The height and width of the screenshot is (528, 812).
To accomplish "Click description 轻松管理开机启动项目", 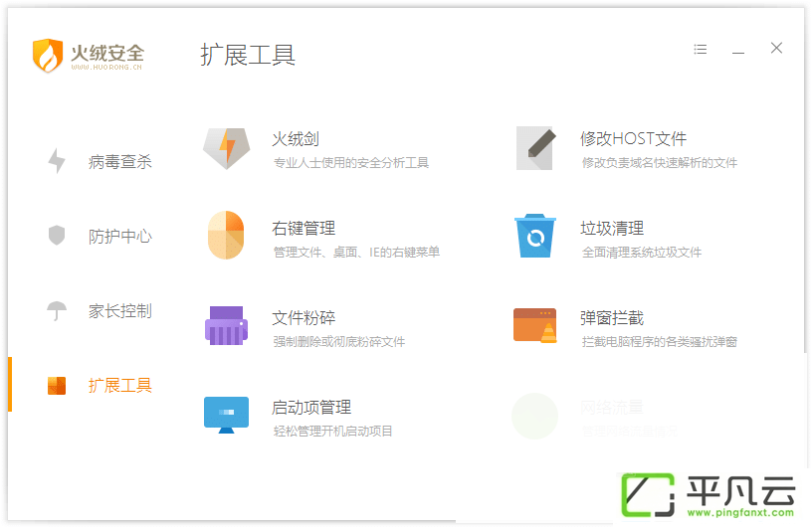I will pos(333,432).
